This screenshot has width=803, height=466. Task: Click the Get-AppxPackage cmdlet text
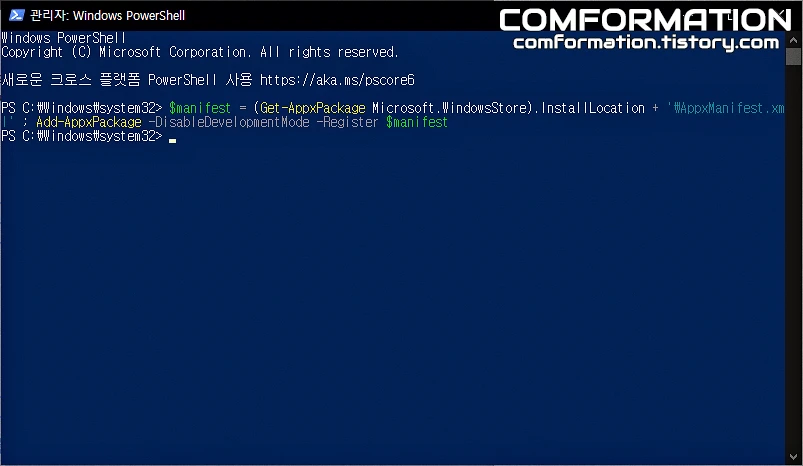tap(313, 108)
